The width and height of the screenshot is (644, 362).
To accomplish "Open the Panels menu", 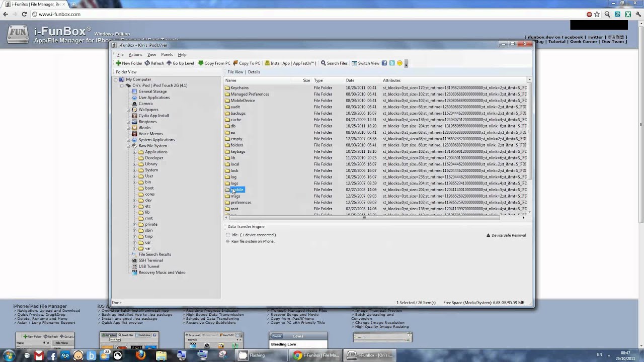I will (x=167, y=54).
